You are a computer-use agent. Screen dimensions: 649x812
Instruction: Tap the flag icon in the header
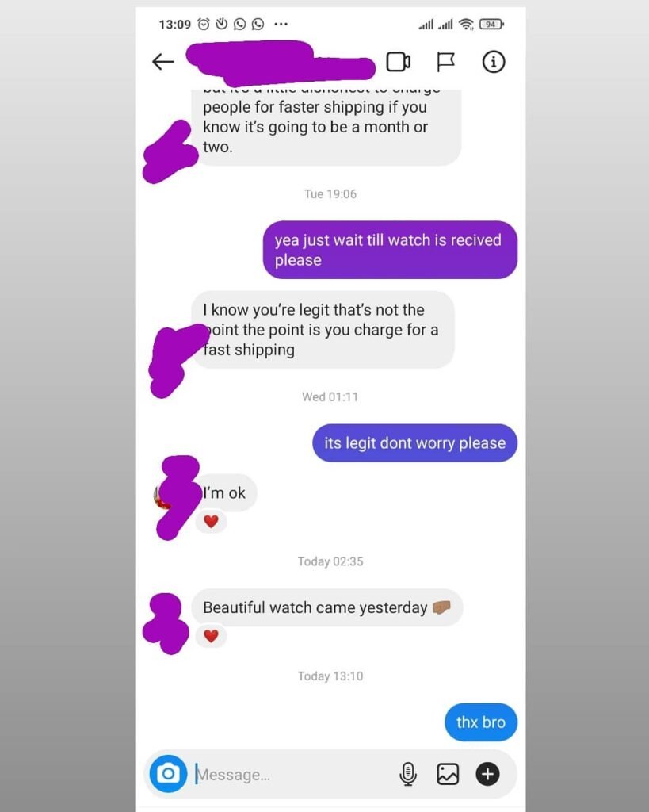click(445, 62)
